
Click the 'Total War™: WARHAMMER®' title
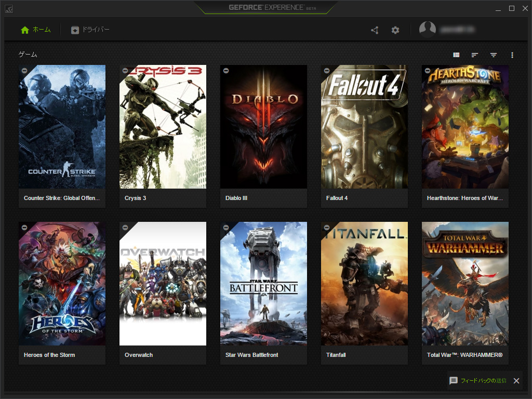(x=464, y=355)
